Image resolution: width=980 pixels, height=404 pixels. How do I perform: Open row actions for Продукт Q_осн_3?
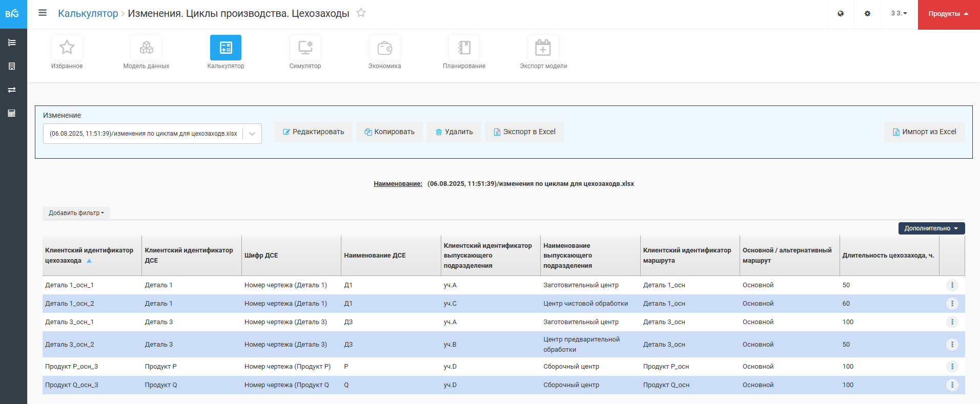coord(952,385)
